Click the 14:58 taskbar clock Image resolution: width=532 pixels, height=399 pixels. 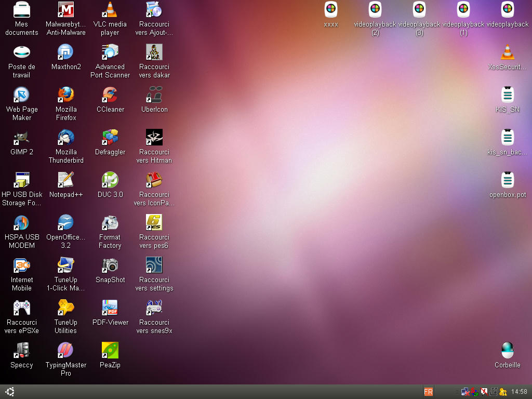[x=519, y=392]
